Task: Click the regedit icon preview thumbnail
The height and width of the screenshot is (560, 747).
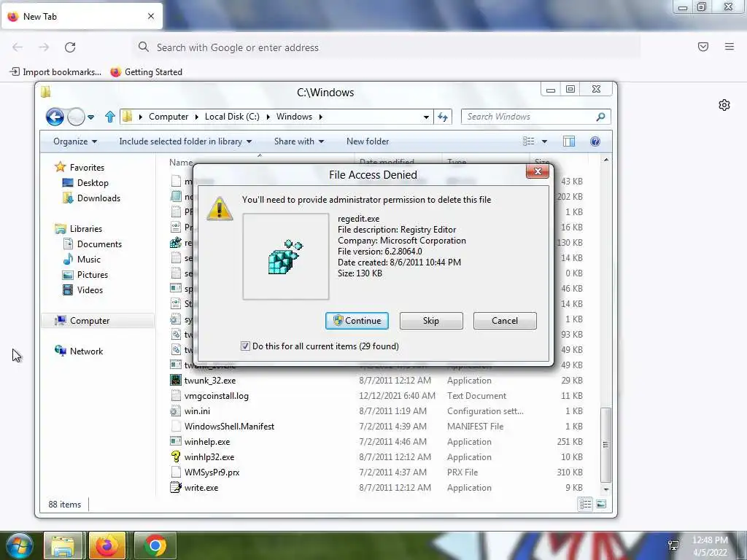Action: (x=285, y=256)
